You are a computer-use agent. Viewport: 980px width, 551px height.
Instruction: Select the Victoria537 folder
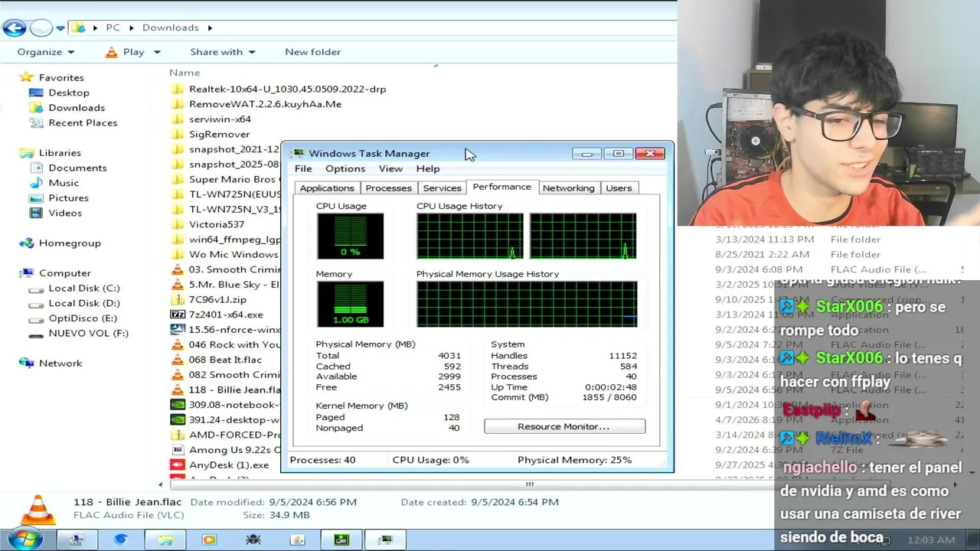tap(217, 224)
